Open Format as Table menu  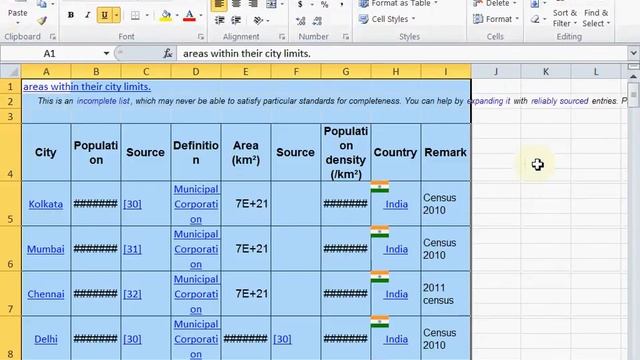coord(398,4)
